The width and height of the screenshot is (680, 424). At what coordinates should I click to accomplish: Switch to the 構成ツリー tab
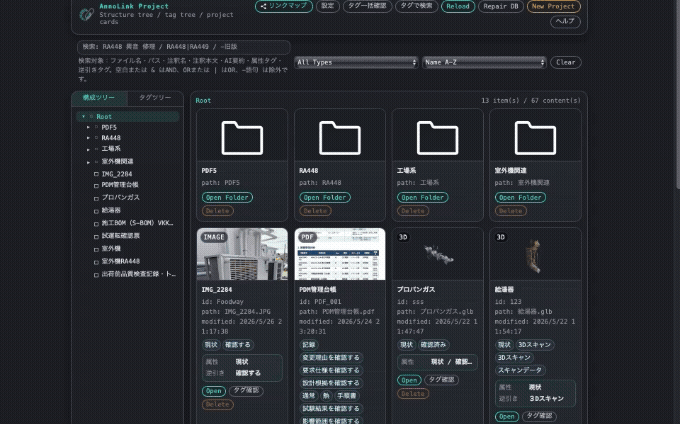(x=99, y=98)
